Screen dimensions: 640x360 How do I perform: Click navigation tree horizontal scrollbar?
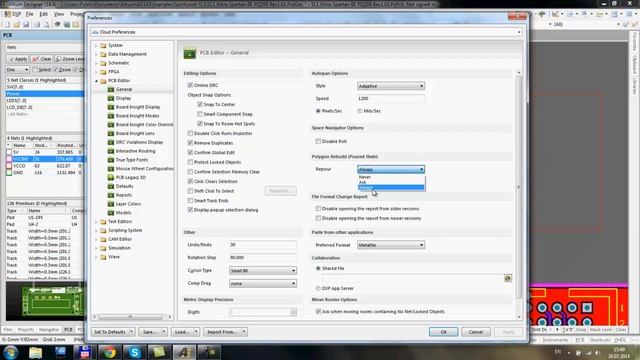(x=130, y=317)
